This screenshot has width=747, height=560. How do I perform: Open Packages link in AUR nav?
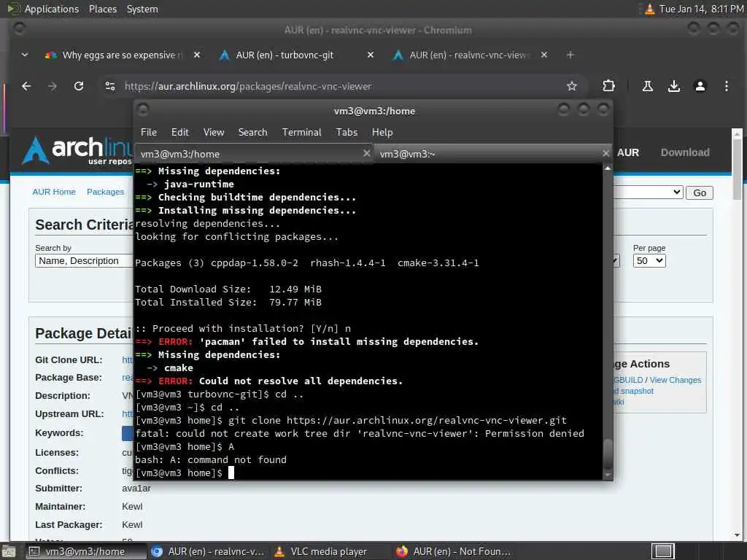[x=105, y=192]
